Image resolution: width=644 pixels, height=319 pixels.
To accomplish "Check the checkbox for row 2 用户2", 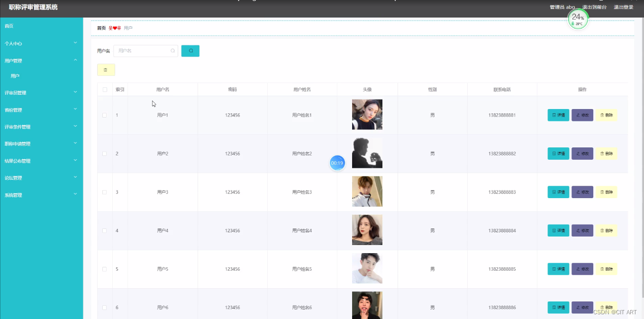I will 105,154.
